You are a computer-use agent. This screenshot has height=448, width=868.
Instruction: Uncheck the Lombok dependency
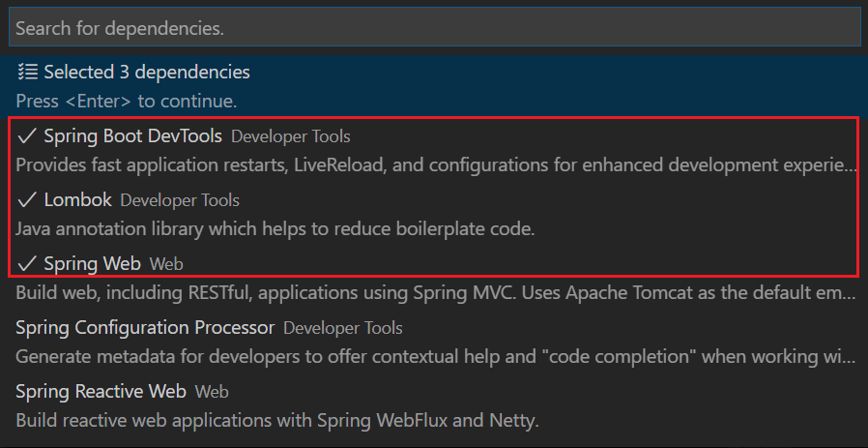tap(78, 200)
